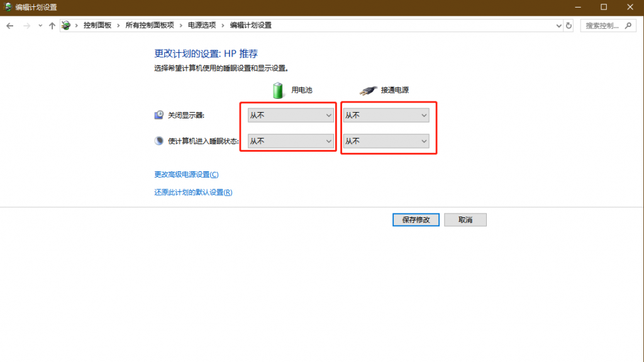Image resolution: width=644 pixels, height=362 pixels.
Task: Navigate to 控制面板 in breadcrumb
Action: (x=97, y=26)
